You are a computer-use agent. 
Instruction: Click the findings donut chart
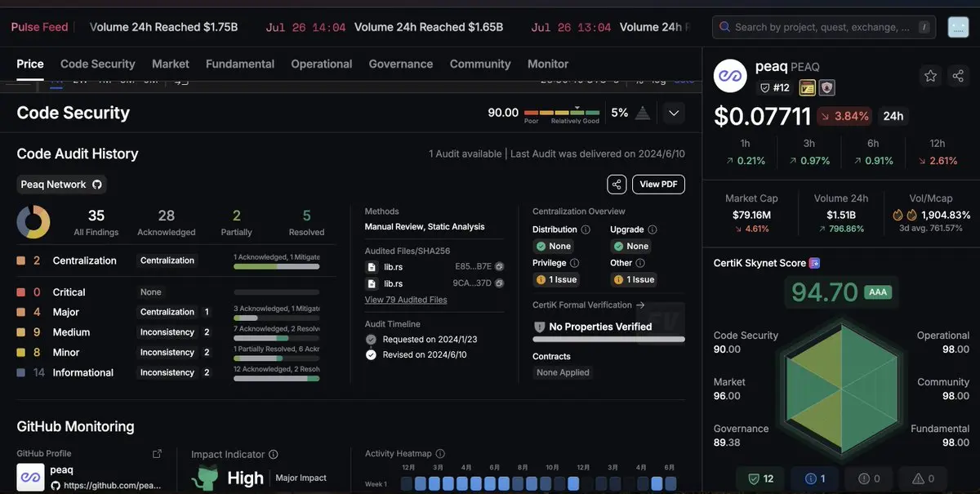[33, 222]
